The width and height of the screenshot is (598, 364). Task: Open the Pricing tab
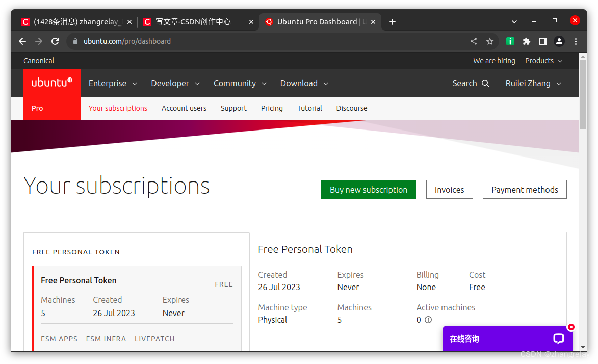pyautogui.click(x=272, y=108)
